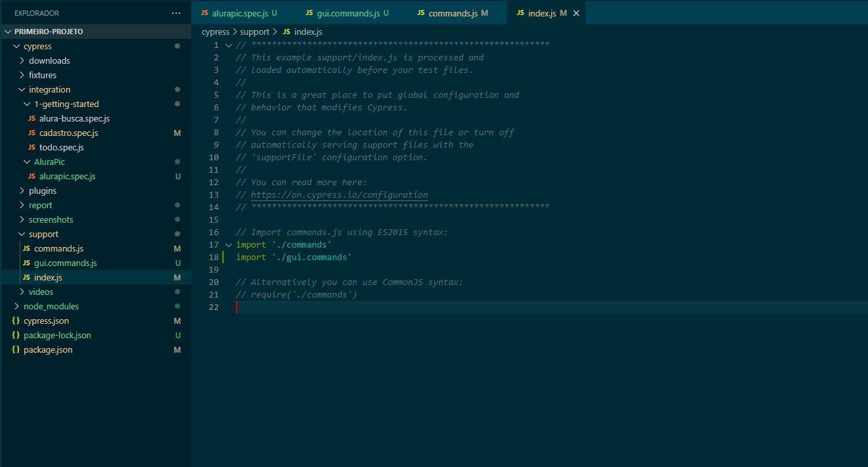Click the JS icon on the gui.commands.js tab
Image resolution: width=868 pixels, height=467 pixels.
[309, 13]
